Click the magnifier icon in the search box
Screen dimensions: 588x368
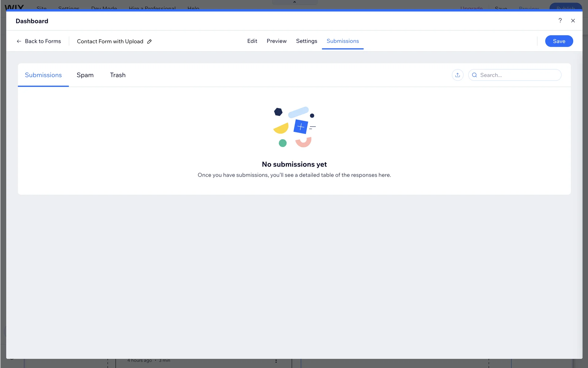click(474, 75)
